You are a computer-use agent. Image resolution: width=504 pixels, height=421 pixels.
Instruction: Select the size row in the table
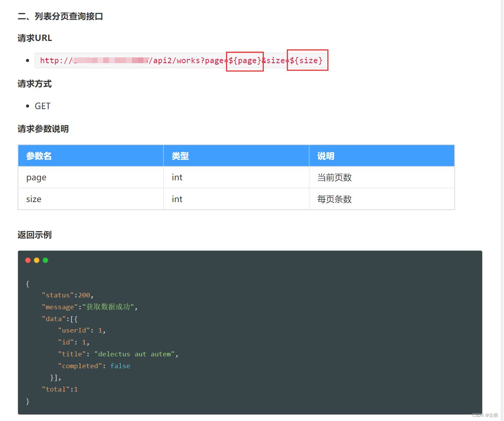tap(34, 199)
